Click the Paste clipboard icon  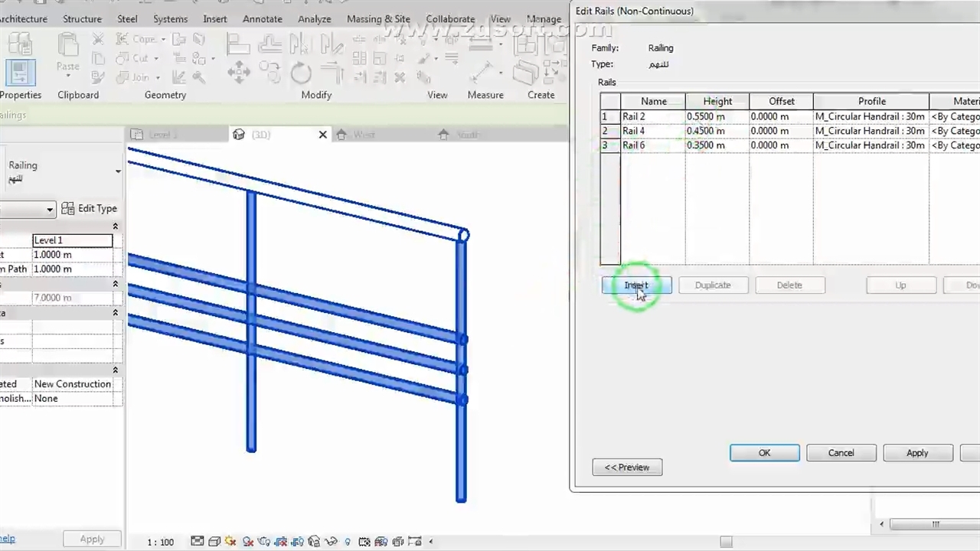[67, 54]
